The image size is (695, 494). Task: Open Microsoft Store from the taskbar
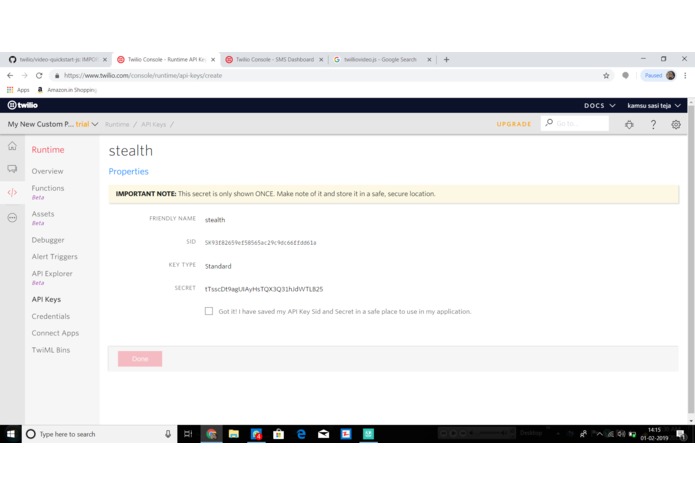point(278,434)
